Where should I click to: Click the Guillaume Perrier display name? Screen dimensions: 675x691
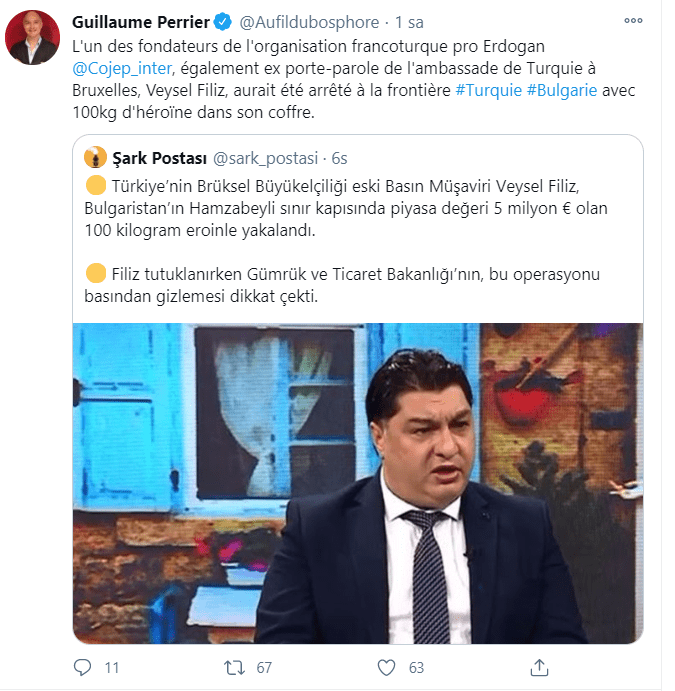(x=141, y=22)
